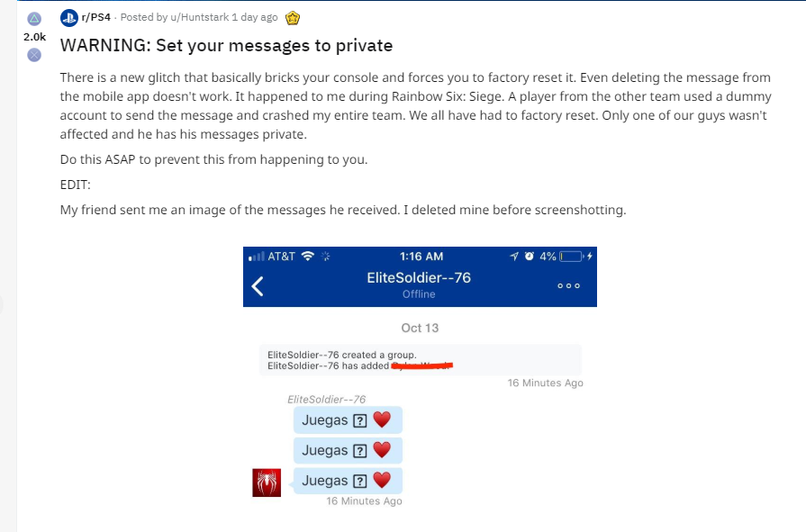Click the Wi-Fi status icon

tap(309, 257)
